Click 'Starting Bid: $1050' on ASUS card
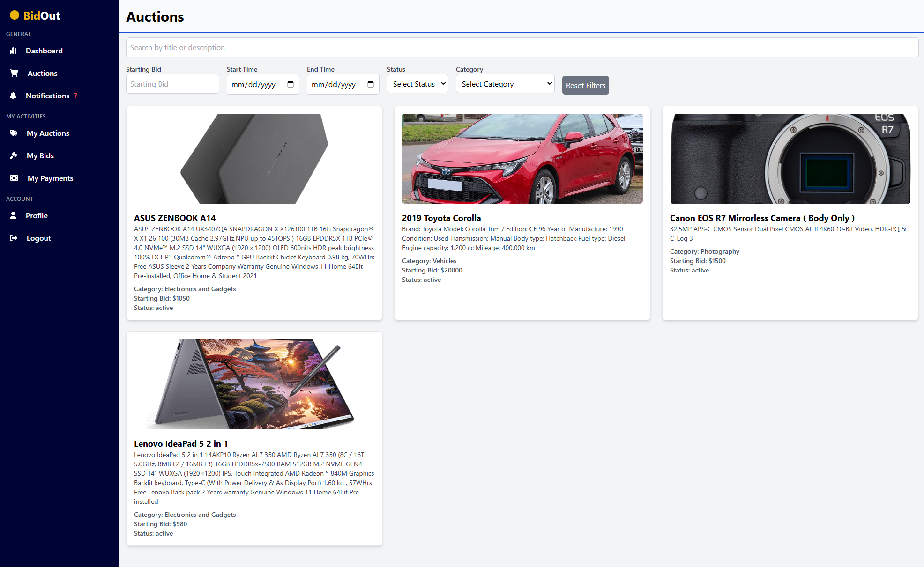 tap(162, 298)
